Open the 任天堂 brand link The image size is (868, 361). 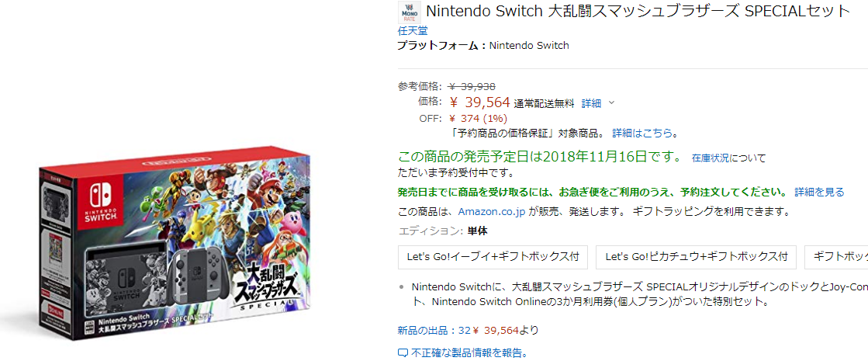(412, 31)
